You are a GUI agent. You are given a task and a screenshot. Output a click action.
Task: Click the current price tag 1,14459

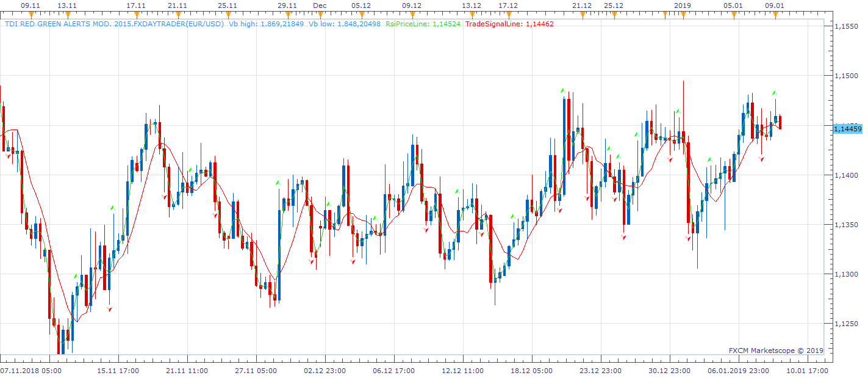tap(848, 129)
